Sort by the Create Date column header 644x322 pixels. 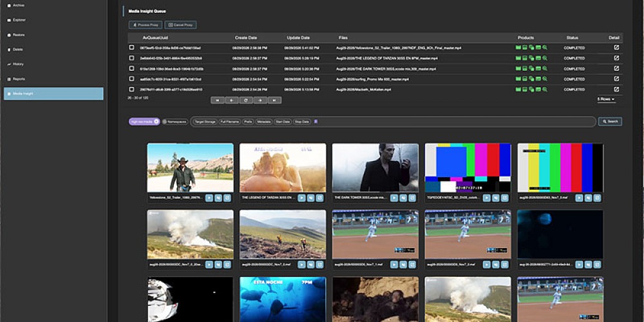pyautogui.click(x=245, y=38)
